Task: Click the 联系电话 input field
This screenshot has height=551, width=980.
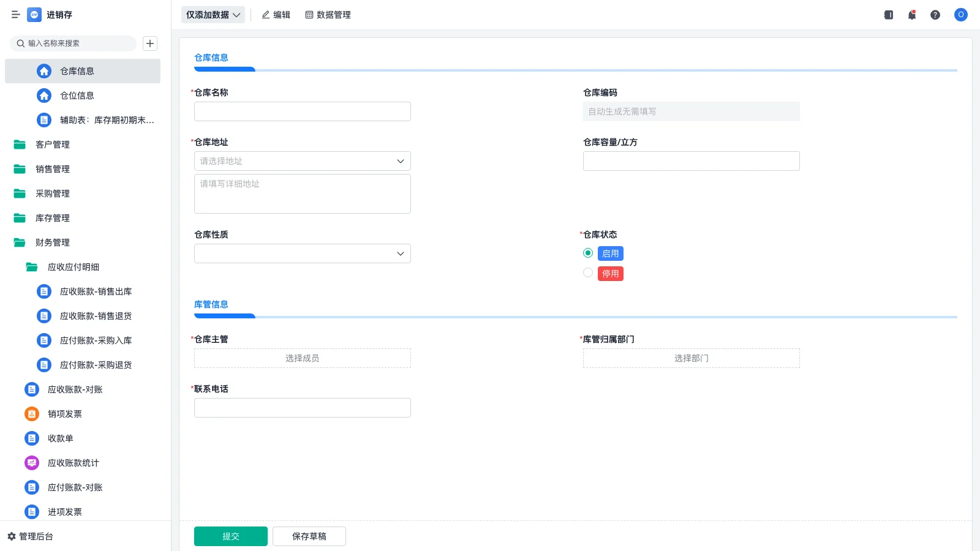Action: tap(303, 408)
